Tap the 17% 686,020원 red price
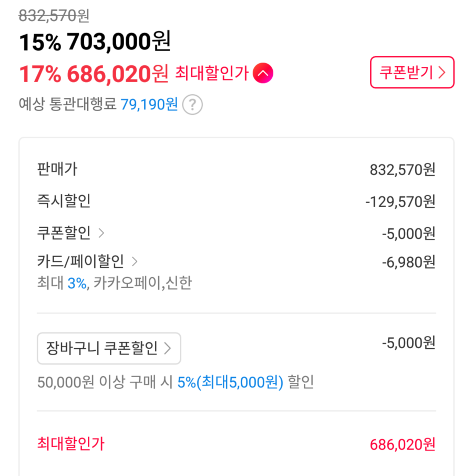The image size is (473, 476). pos(94,74)
